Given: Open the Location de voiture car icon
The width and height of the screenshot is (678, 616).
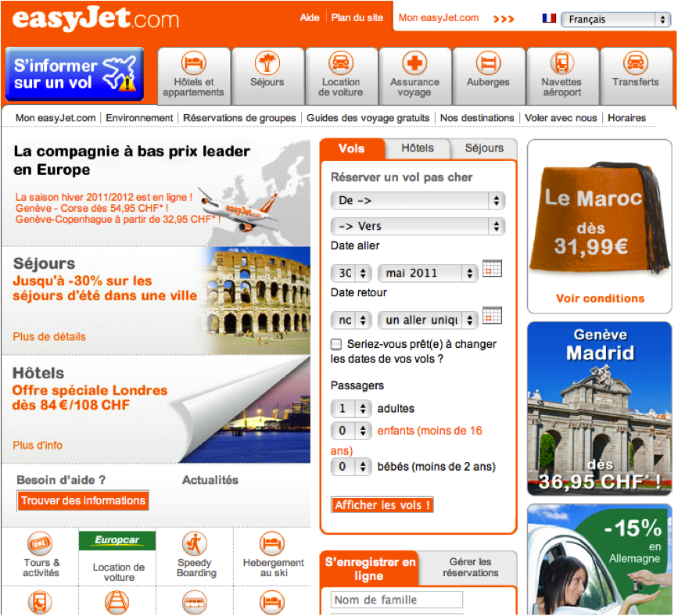Looking at the screenshot, I should point(341,63).
